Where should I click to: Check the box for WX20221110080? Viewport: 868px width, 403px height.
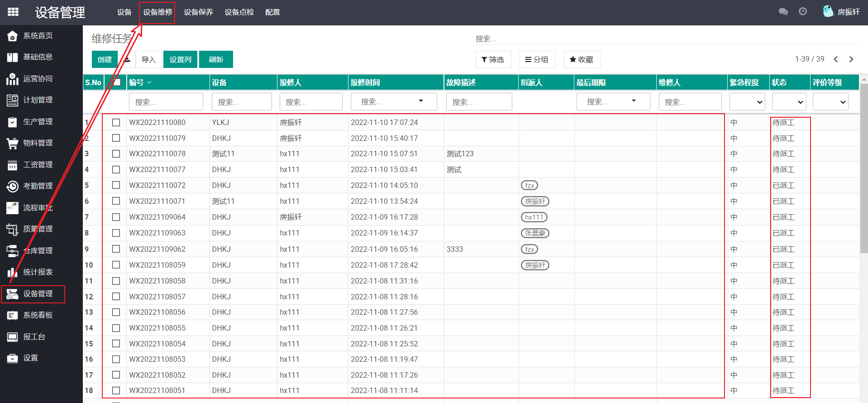116,122
